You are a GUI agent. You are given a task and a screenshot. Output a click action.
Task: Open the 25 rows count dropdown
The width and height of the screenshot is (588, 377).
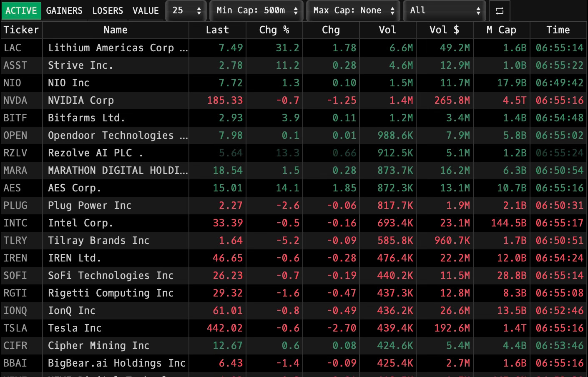(186, 10)
